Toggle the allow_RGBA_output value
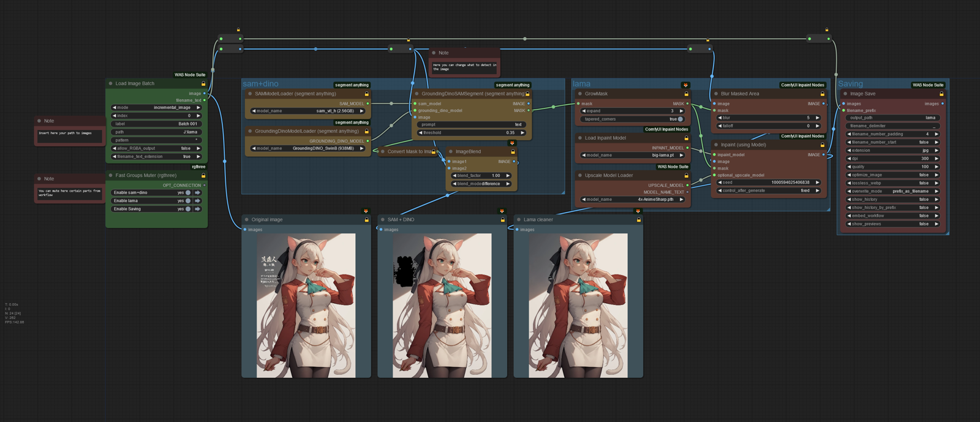This screenshot has height=422, width=980. (x=156, y=148)
